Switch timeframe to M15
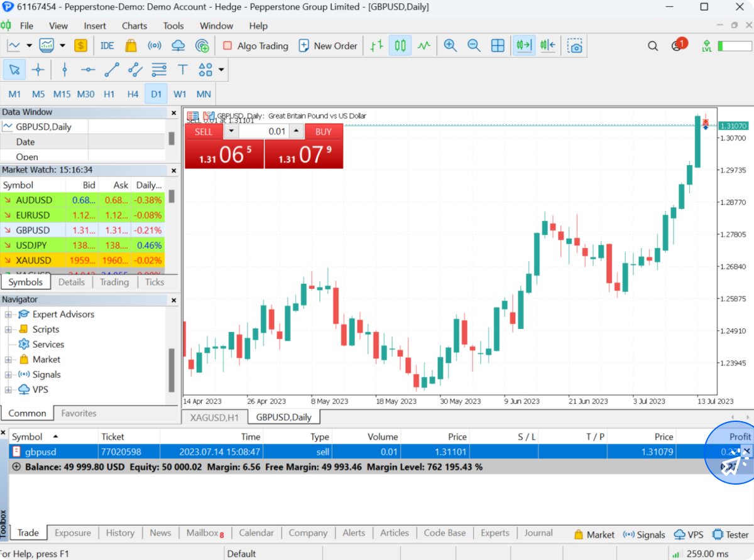Viewport: 754px width, 560px height. pyautogui.click(x=62, y=94)
